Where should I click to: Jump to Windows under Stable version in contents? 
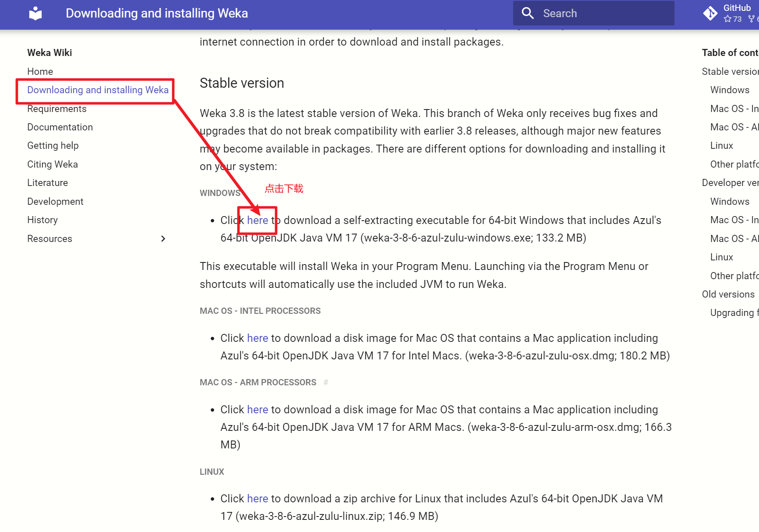730,90
